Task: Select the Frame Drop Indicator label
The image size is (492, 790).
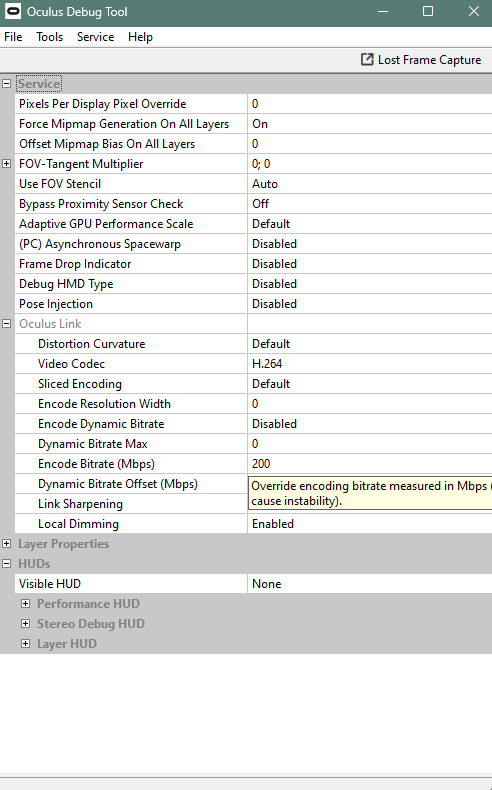Action: (75, 264)
